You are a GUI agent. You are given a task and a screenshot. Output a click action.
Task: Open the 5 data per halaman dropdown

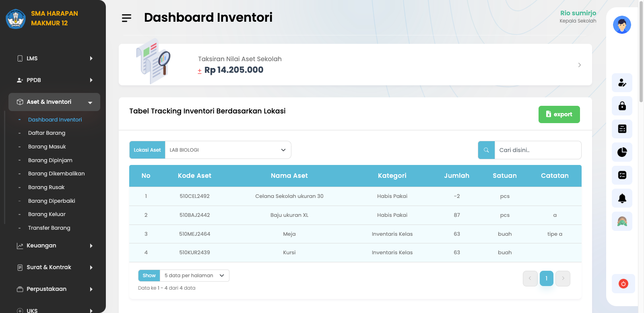pyautogui.click(x=194, y=276)
